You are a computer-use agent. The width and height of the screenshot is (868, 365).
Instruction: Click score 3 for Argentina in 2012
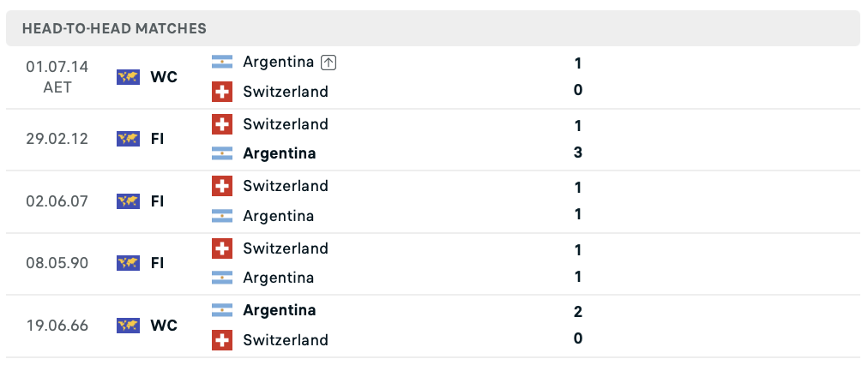[578, 153]
